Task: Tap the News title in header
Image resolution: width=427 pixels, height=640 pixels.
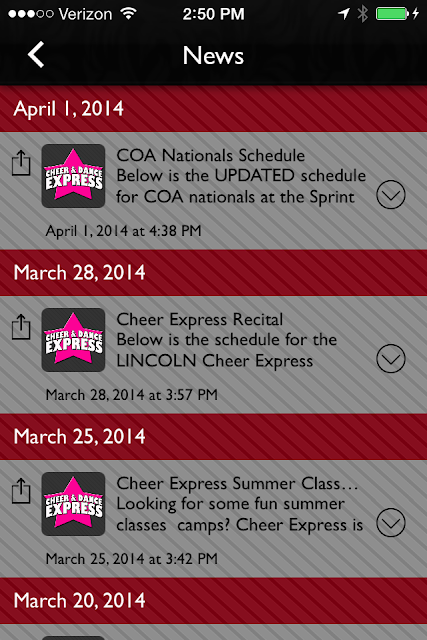Action: coord(213,55)
